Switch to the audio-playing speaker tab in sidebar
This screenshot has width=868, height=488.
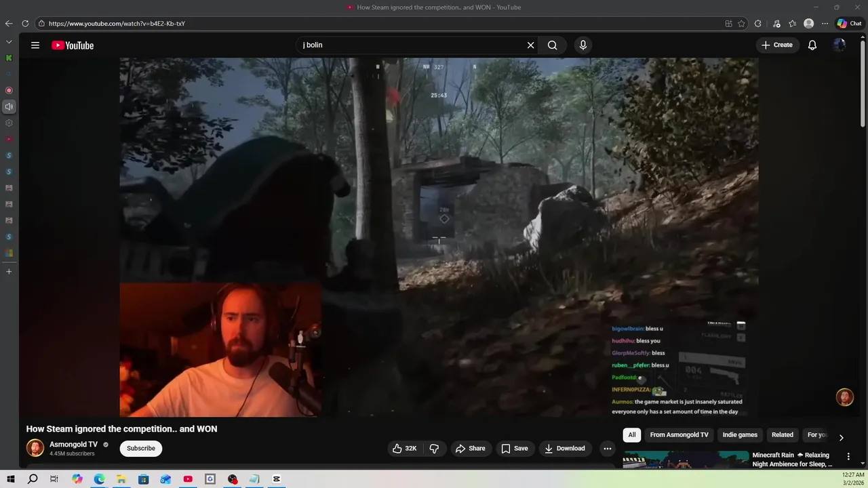click(9, 106)
